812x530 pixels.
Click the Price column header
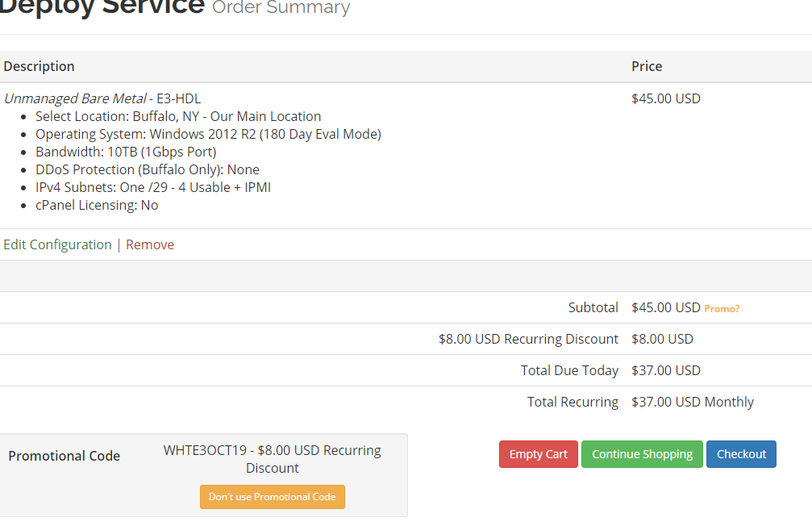(647, 66)
